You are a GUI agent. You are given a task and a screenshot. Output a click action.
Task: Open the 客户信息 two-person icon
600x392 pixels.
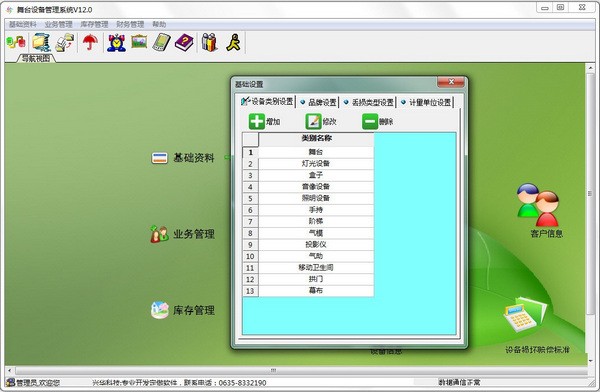coord(539,204)
